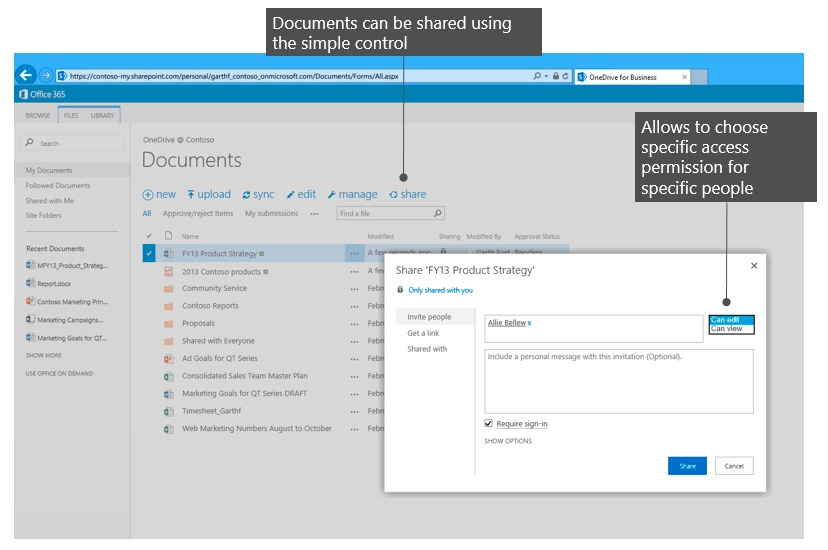The height and width of the screenshot is (550, 828).
Task: Open the FILES ribbon tab
Action: 71,115
